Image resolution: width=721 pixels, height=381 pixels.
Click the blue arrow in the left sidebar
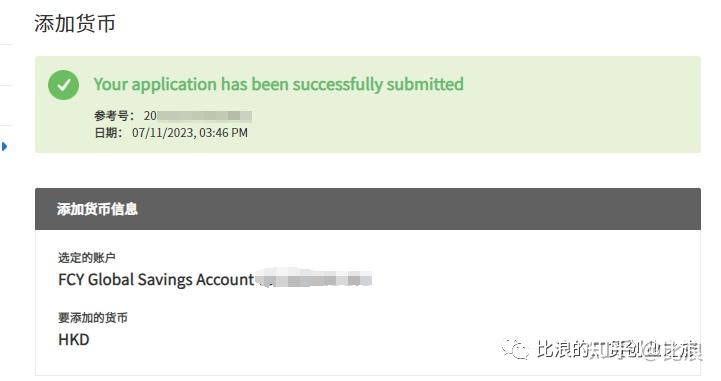click(5, 147)
